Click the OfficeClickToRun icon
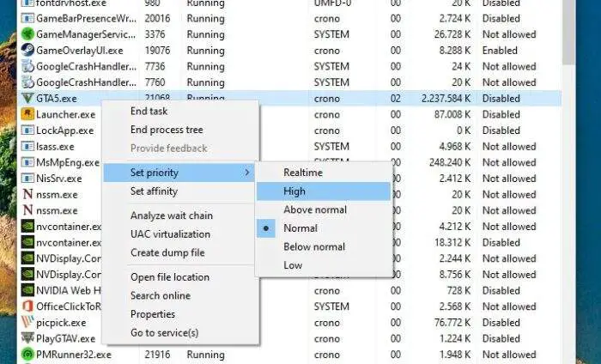Image resolution: width=601 pixels, height=364 pixels. coord(27,306)
